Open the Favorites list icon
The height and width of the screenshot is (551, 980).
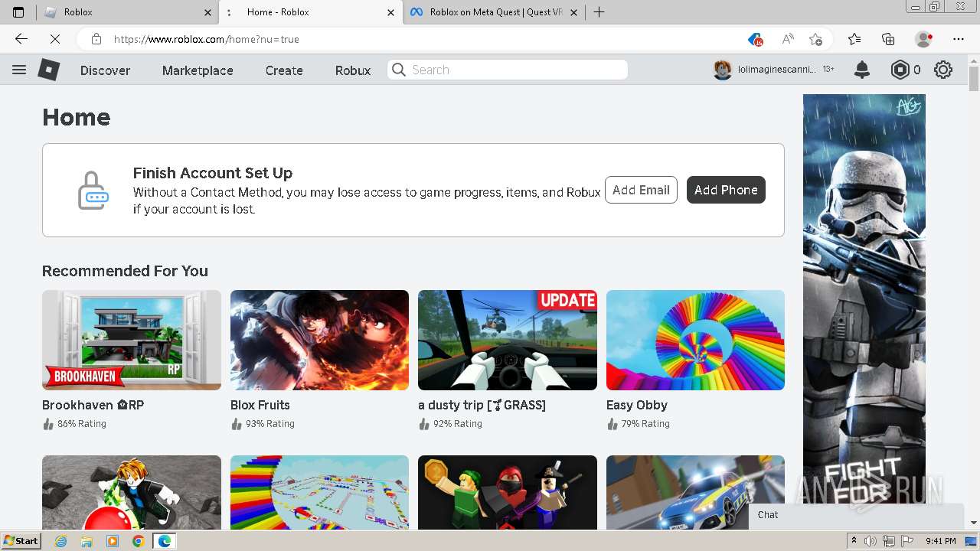click(854, 39)
